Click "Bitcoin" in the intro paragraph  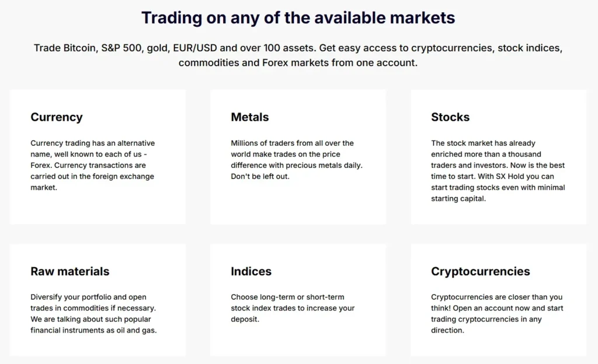tap(79, 48)
